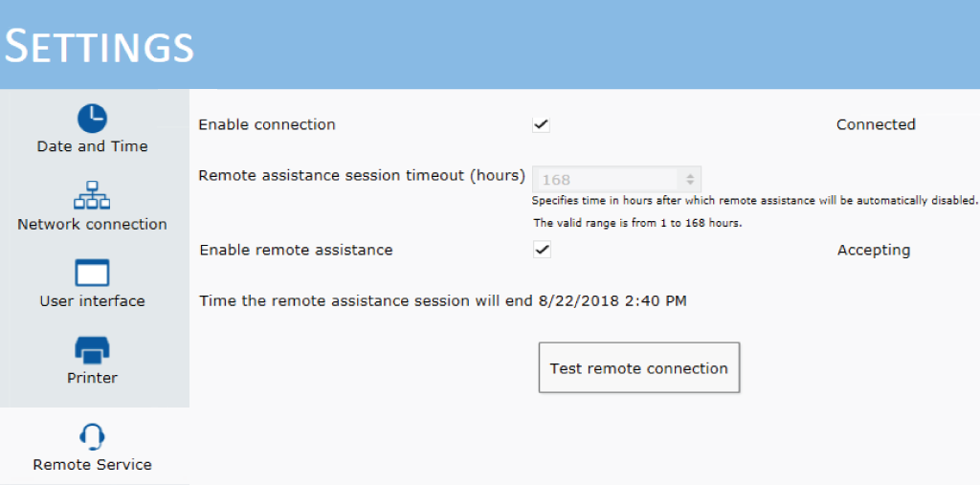Click the remote assistance session end time text
Screen dimensions: 980x485
pyautogui.click(x=442, y=301)
